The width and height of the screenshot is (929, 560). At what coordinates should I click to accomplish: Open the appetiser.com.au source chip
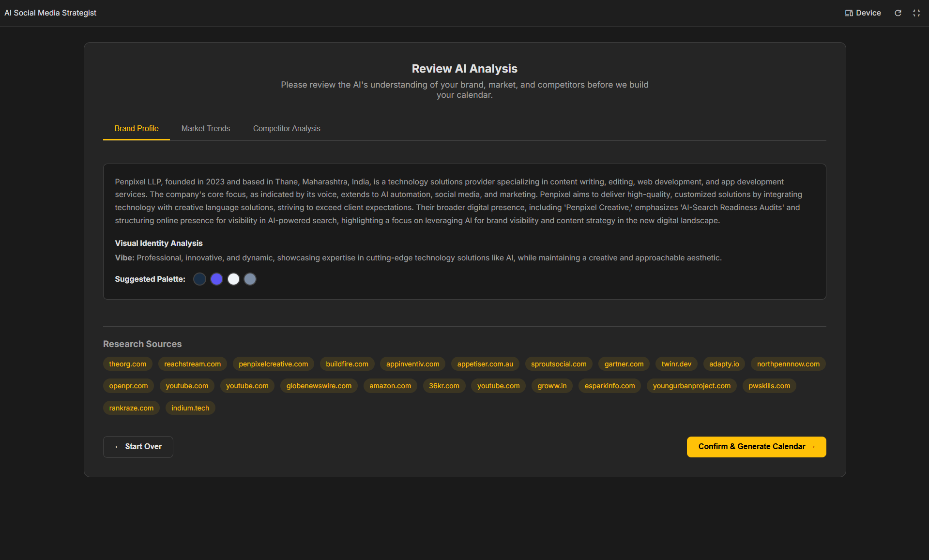click(486, 364)
